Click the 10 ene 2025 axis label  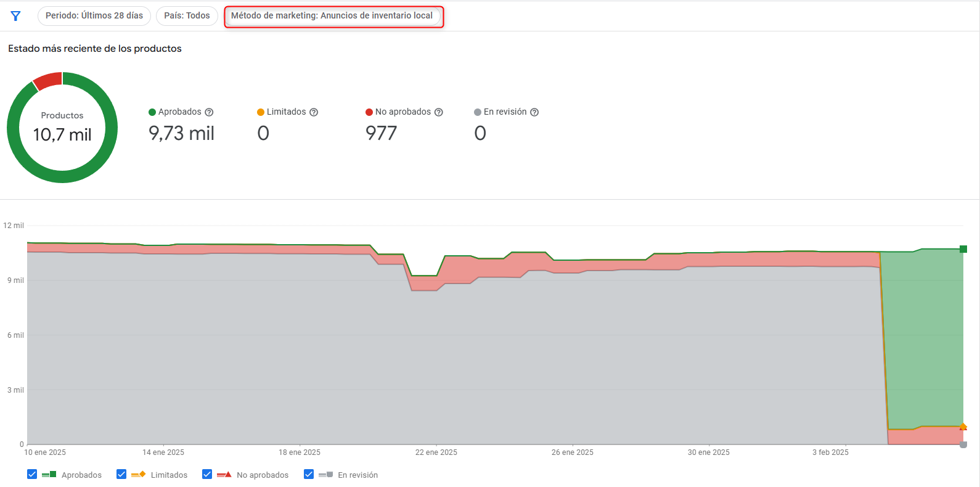pos(45,452)
